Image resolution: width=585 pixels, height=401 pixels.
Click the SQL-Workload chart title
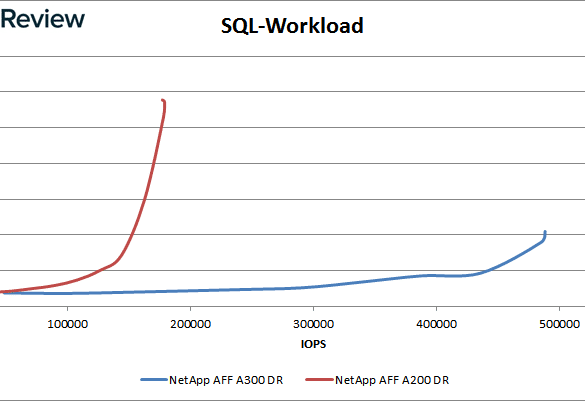(292, 26)
